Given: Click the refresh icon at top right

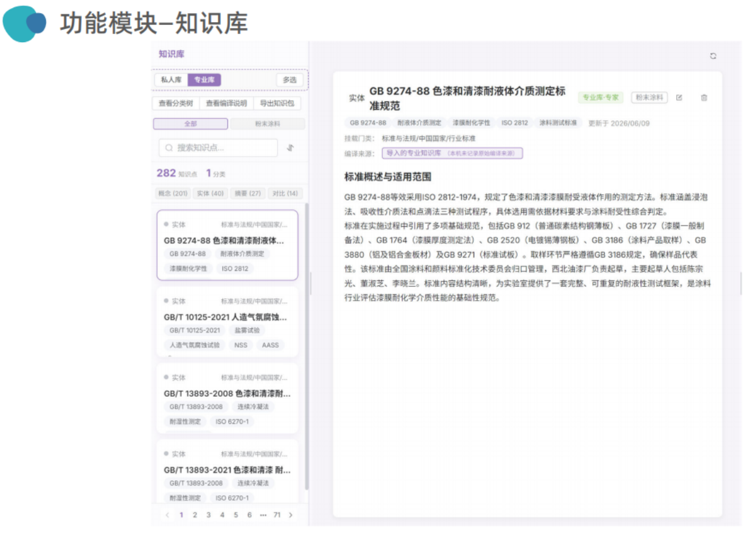Looking at the screenshot, I should tap(713, 56).
